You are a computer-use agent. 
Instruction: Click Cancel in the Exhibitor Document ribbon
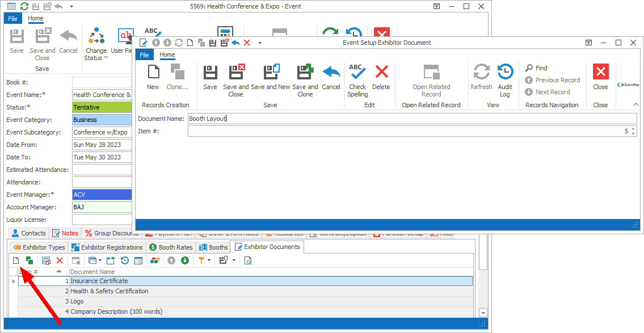click(x=331, y=77)
